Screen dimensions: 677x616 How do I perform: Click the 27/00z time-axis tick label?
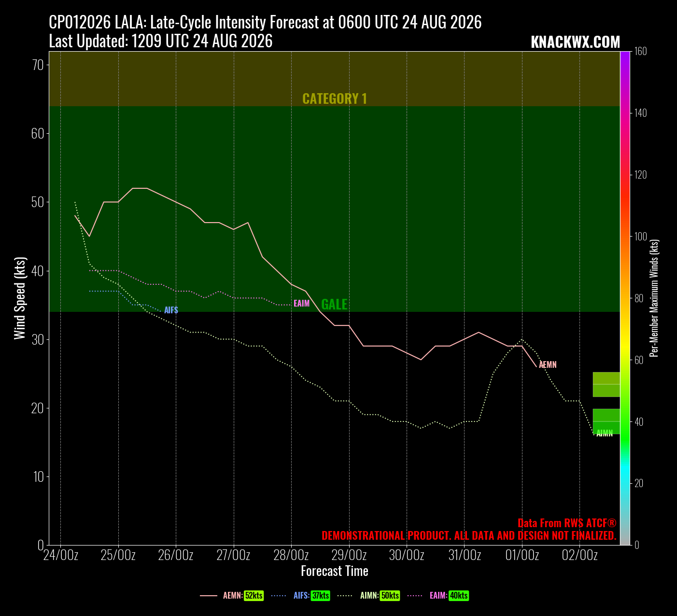pyautogui.click(x=234, y=555)
